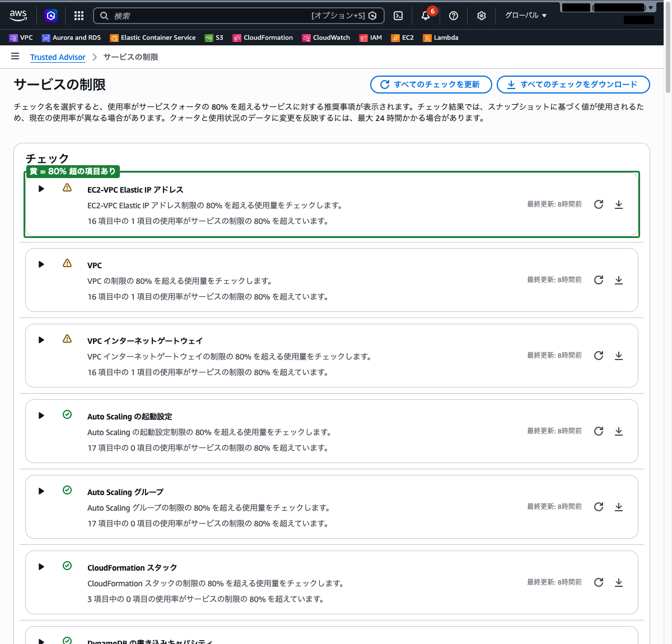672x644 pixels.
Task: Click the Auto Scaling の起動設定 title
Action: click(130, 417)
